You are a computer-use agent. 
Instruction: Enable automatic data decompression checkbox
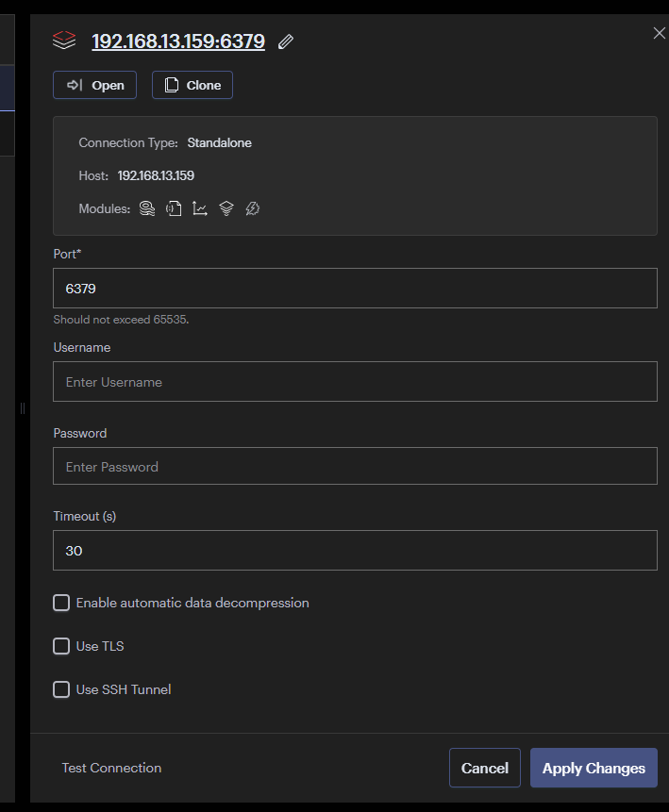(x=61, y=603)
